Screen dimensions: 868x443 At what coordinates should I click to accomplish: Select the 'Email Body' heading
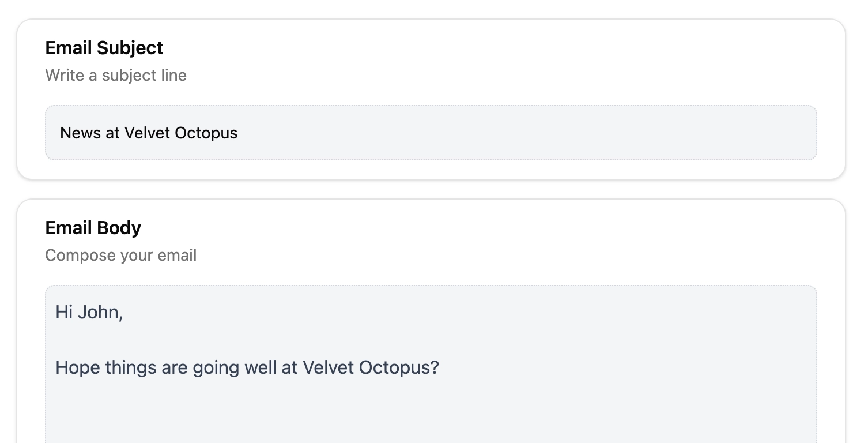coord(93,228)
